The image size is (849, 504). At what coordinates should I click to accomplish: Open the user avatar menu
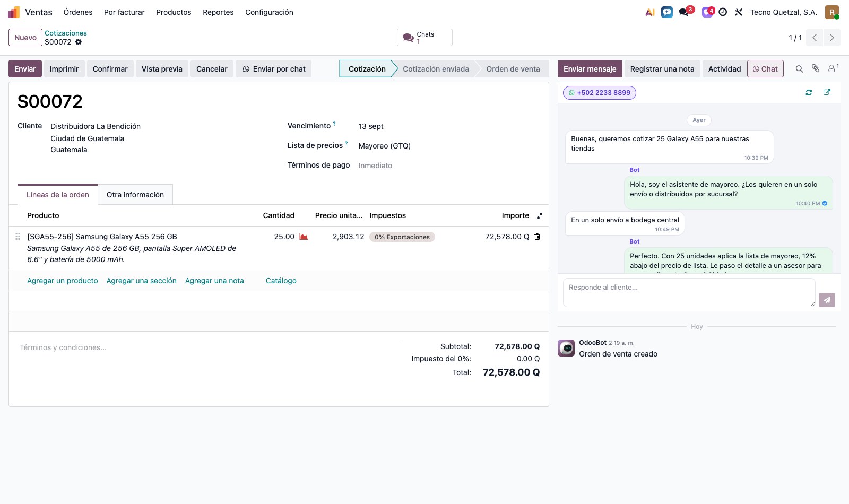[x=832, y=12]
